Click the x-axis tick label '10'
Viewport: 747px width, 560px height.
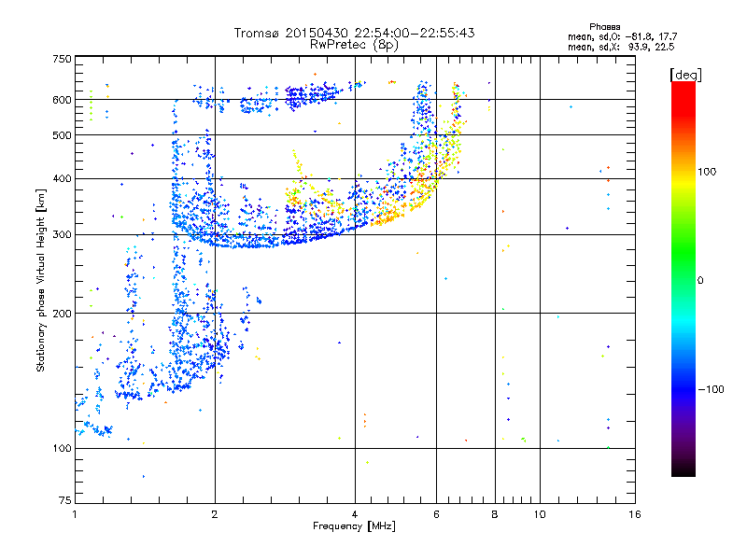(x=540, y=514)
